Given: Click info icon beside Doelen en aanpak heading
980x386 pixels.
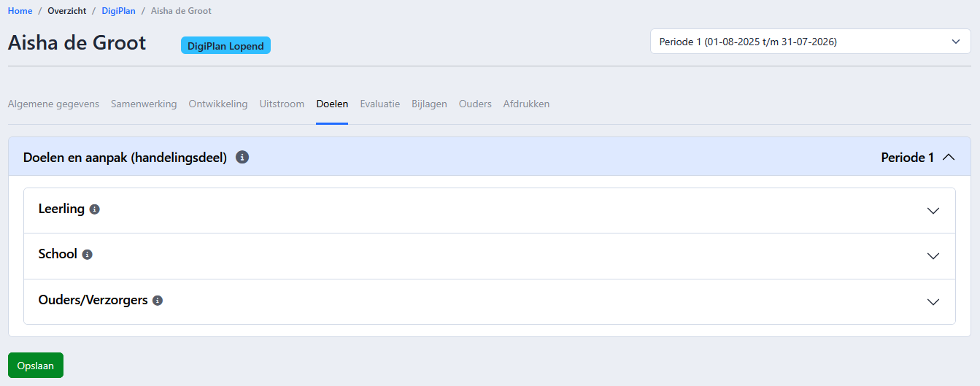Looking at the screenshot, I should [242, 157].
